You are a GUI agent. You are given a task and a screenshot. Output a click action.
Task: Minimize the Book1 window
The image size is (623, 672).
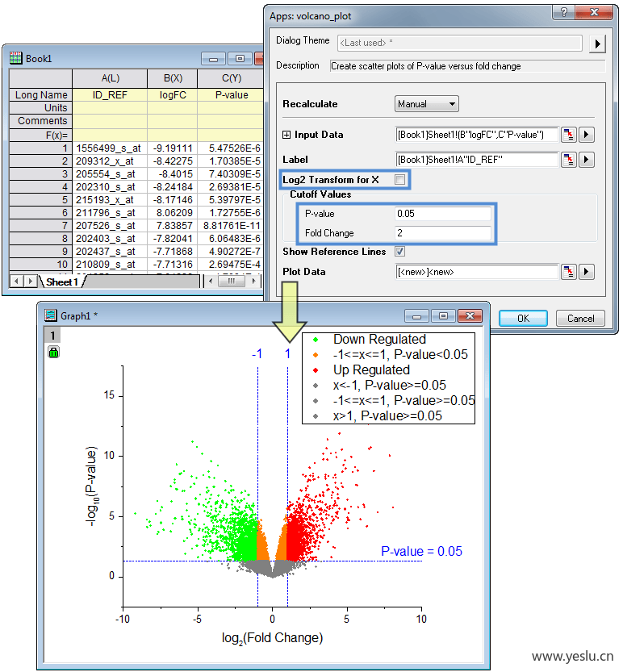point(214,59)
